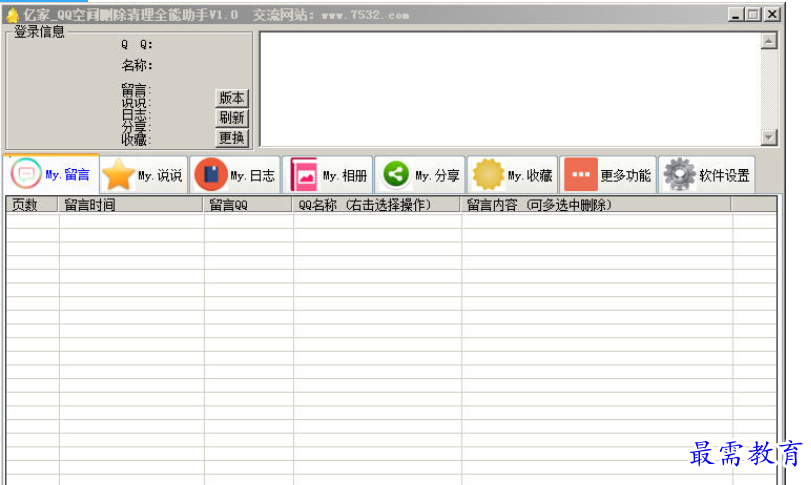811x485 pixels.
Task: Click the 刷新 button
Action: coord(232,117)
